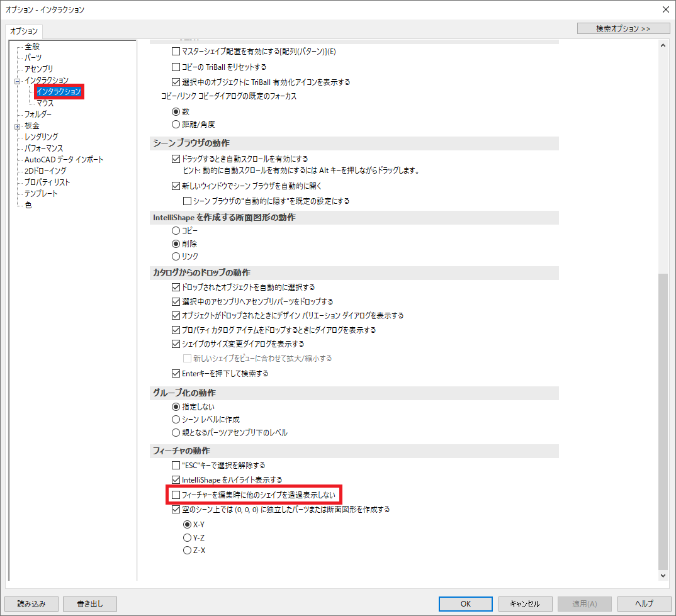Open the テンプレート settings page
Viewport: 676px width, 616px height.
coord(37,193)
